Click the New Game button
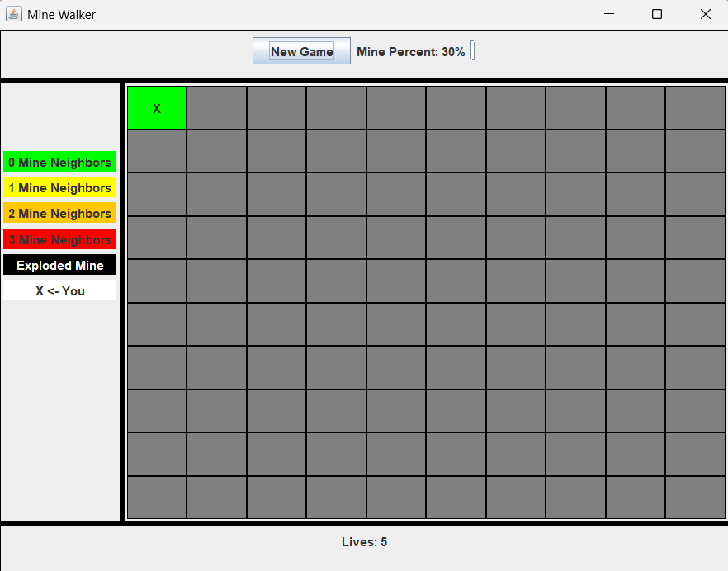This screenshot has width=728, height=571. [x=301, y=51]
